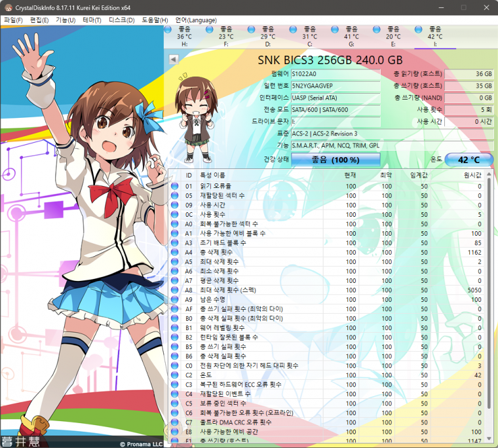Click status icon for A0 회복 불가능한 섹터 수
Viewport: 498px width, 448px height.
pyautogui.click(x=175, y=224)
